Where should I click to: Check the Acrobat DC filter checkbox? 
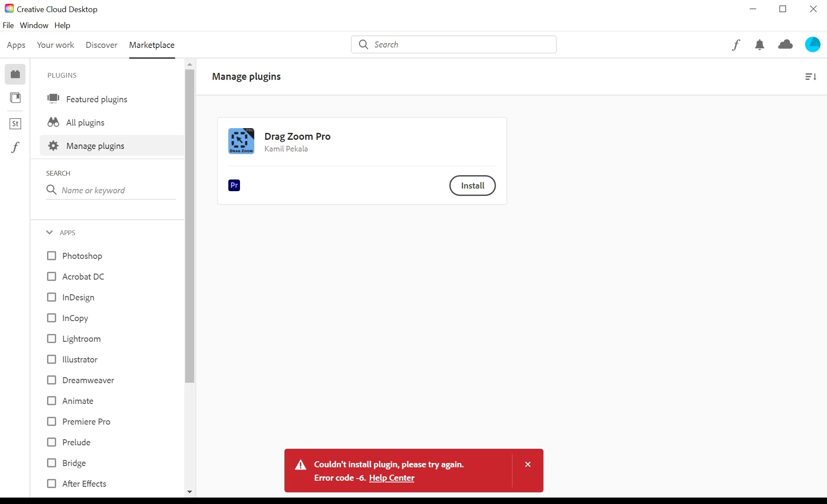tap(51, 277)
